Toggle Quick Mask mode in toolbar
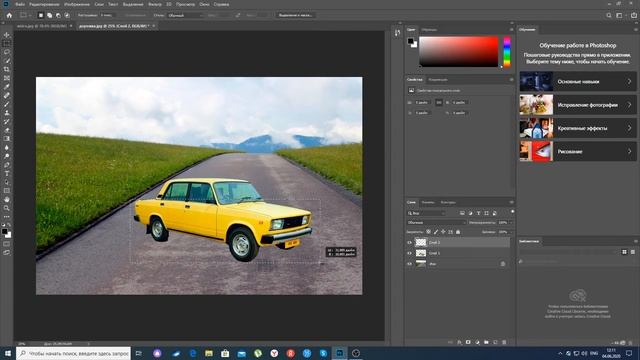 coord(7,244)
